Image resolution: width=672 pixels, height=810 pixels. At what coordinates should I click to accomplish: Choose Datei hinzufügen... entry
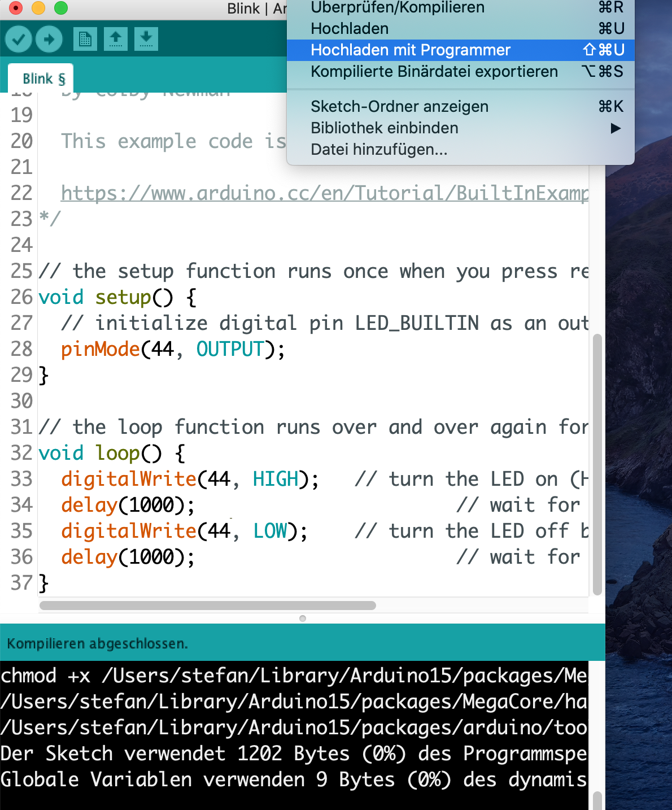pos(461,149)
